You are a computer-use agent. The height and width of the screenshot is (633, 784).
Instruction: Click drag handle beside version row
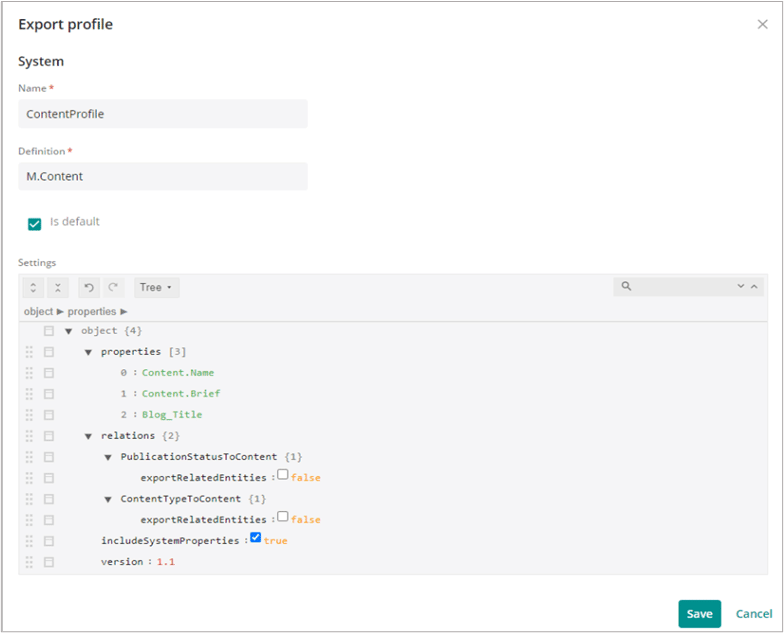(x=29, y=562)
